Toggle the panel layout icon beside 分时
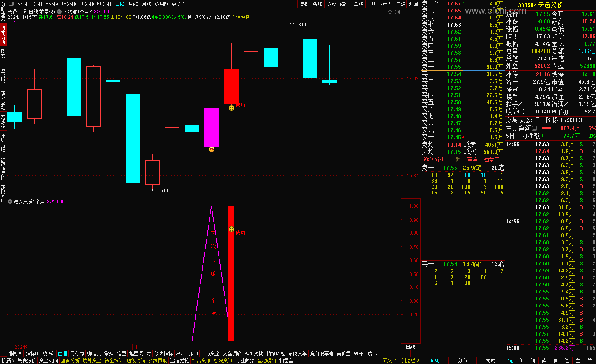The width and height of the screenshot is (596, 364). (x=11, y=4)
